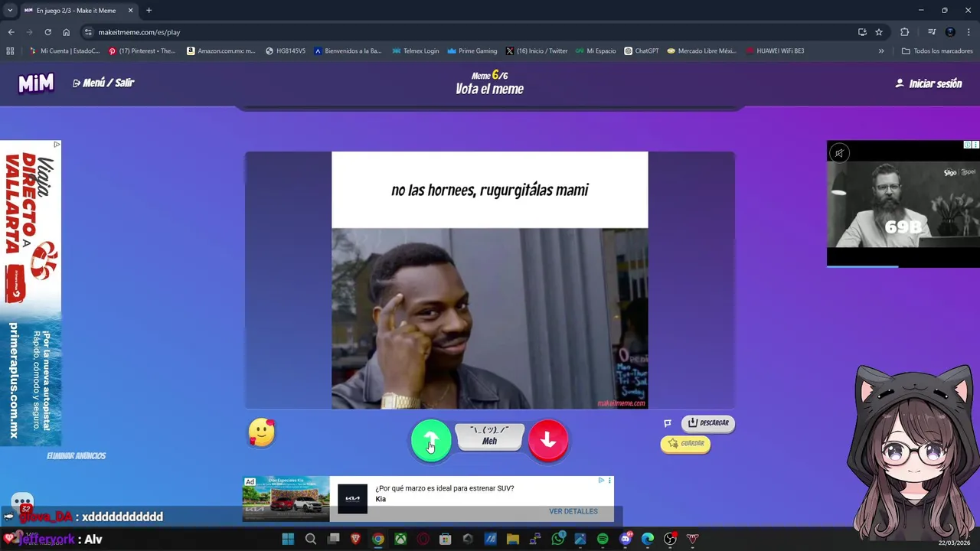Bookmark this page with the star
Screen dimensions: 980x551
[x=879, y=32]
